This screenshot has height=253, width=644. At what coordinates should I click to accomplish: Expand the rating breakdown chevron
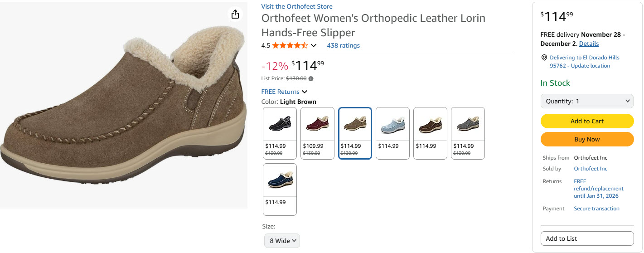(314, 45)
